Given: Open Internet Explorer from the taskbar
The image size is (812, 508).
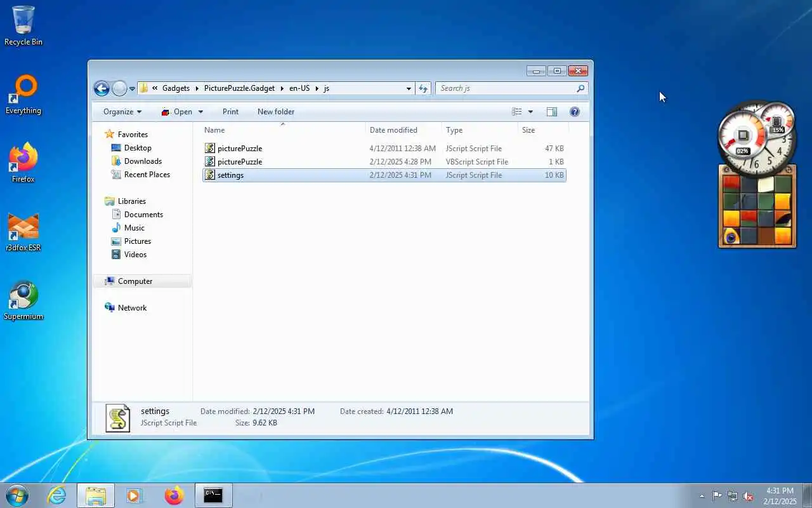Looking at the screenshot, I should (x=58, y=495).
